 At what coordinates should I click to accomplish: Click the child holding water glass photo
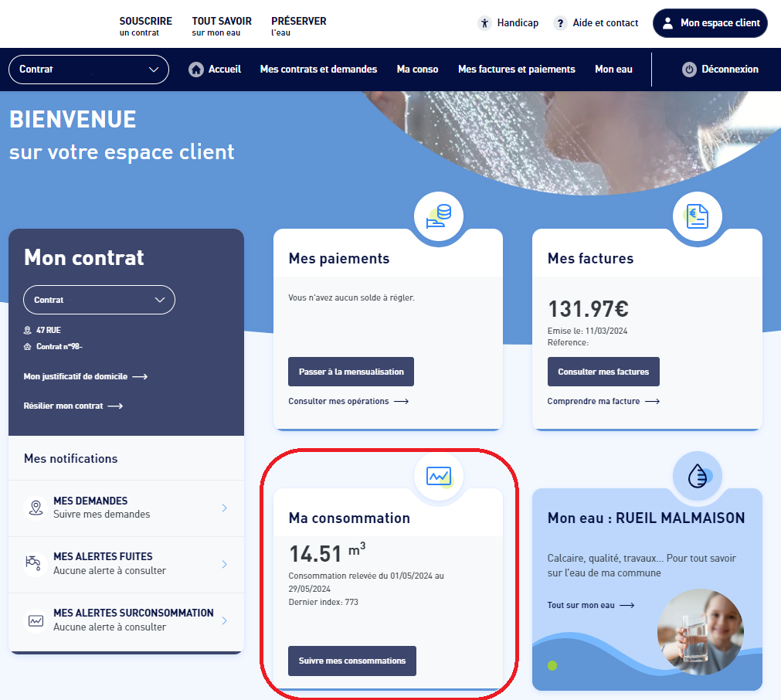tap(700, 632)
